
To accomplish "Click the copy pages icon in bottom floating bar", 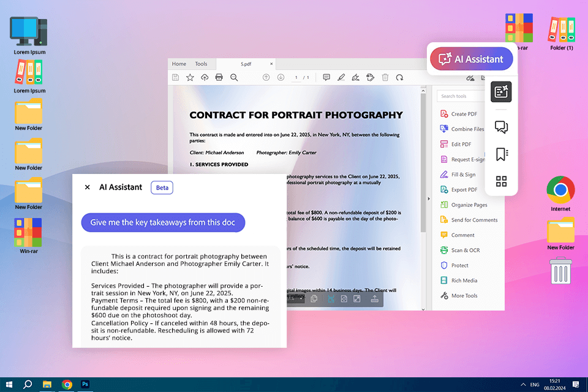I will pos(314,299).
